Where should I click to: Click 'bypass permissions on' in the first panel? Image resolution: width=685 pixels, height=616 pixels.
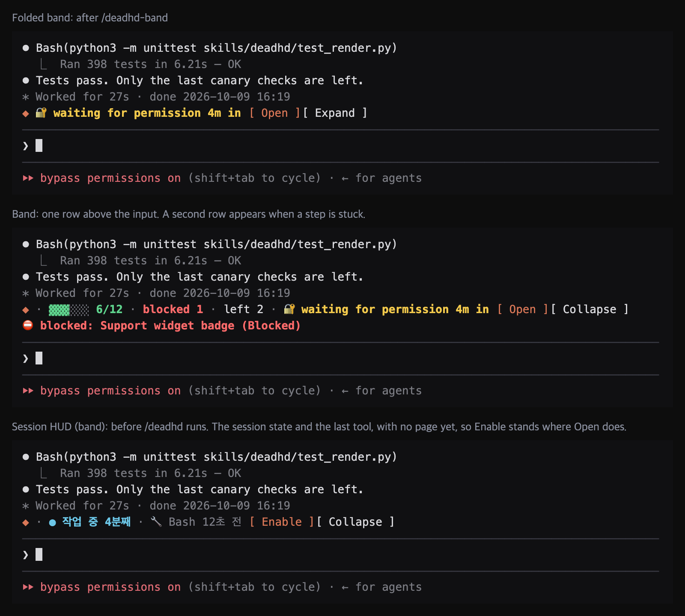click(110, 178)
